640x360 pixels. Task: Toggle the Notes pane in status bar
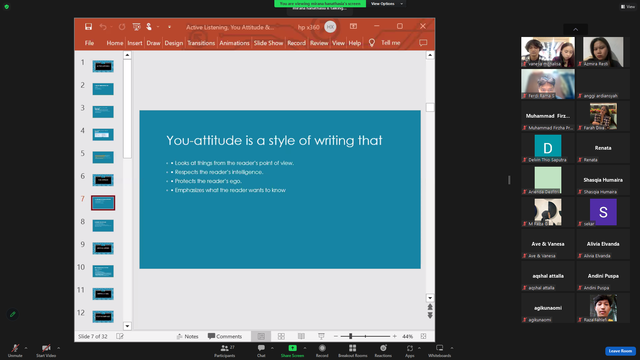187,336
